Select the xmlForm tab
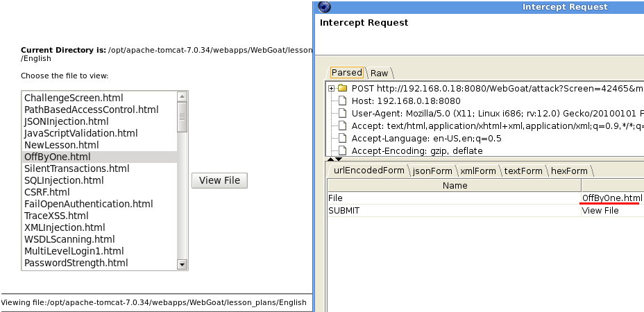Viewport: 644px width, 312px height. pyautogui.click(x=478, y=171)
